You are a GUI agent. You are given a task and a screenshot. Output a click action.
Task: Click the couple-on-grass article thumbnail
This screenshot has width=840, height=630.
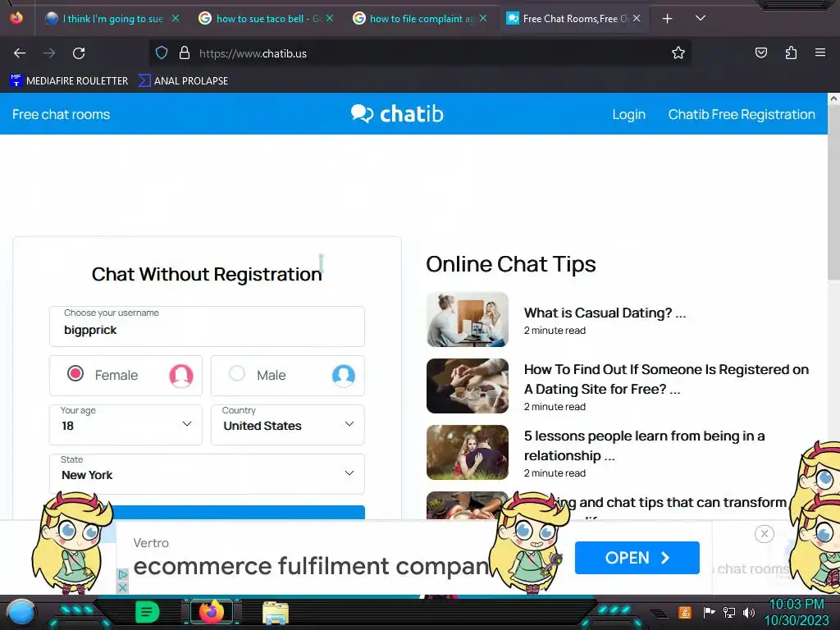point(467,452)
